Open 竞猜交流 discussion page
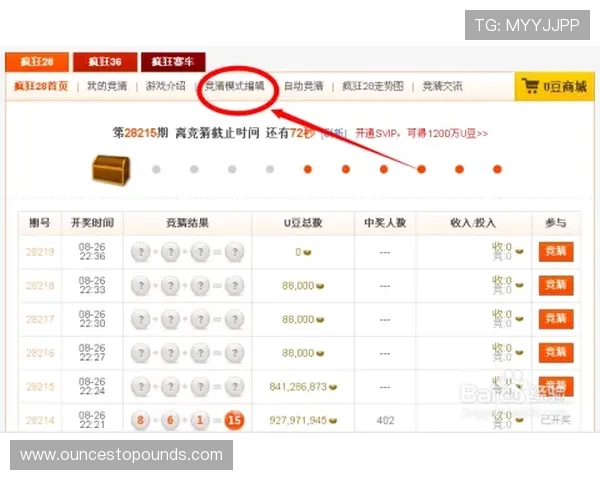 click(x=442, y=86)
